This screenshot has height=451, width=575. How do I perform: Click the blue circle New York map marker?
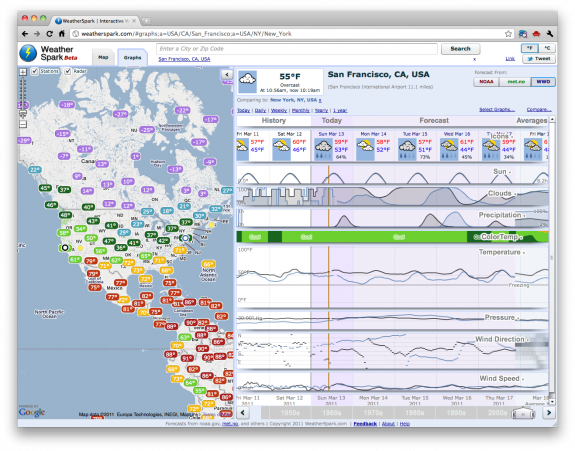pos(186,238)
